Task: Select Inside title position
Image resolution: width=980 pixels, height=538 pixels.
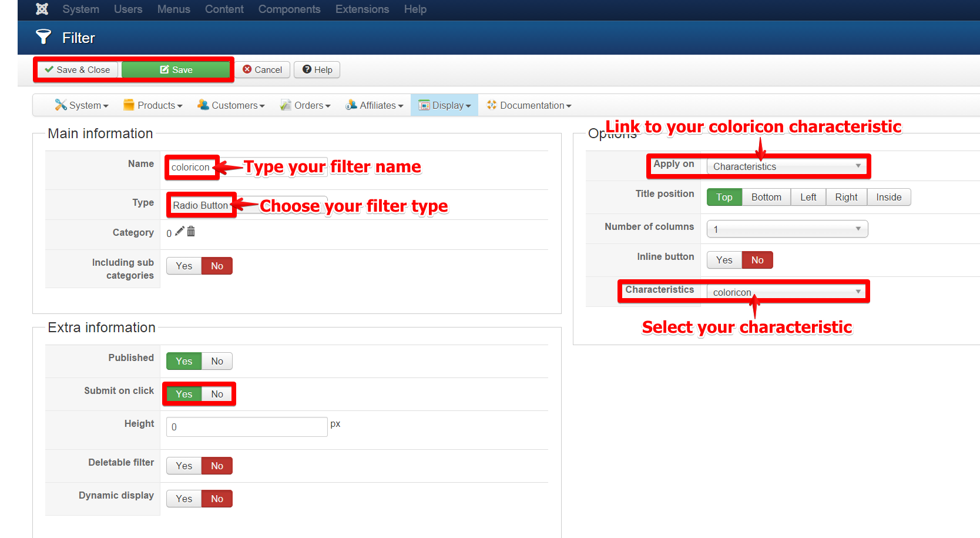Action: click(x=888, y=197)
